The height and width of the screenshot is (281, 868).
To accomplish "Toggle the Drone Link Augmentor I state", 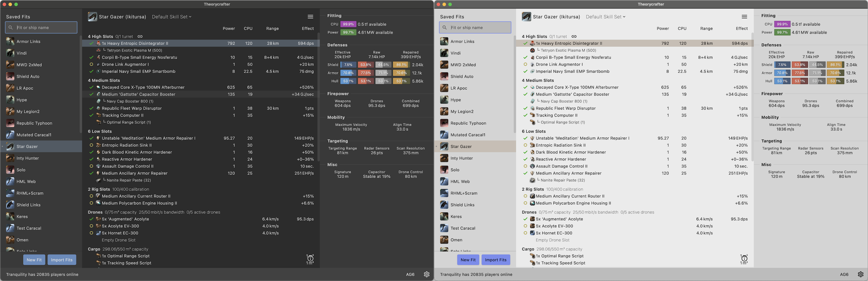I will click(91, 64).
